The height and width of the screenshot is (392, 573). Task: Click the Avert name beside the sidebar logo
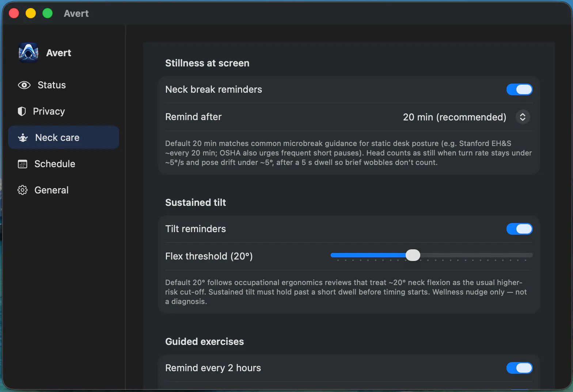[58, 53]
